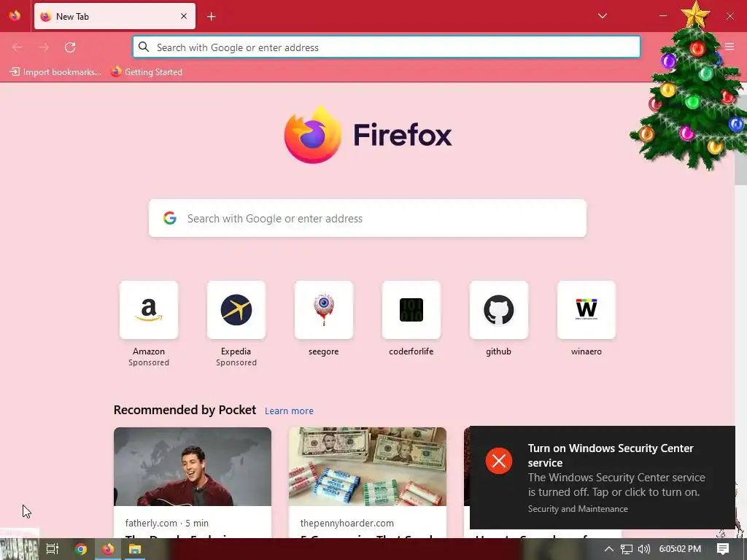The image size is (747, 560).
Task: Open the volume tray icon
Action: (x=643, y=549)
